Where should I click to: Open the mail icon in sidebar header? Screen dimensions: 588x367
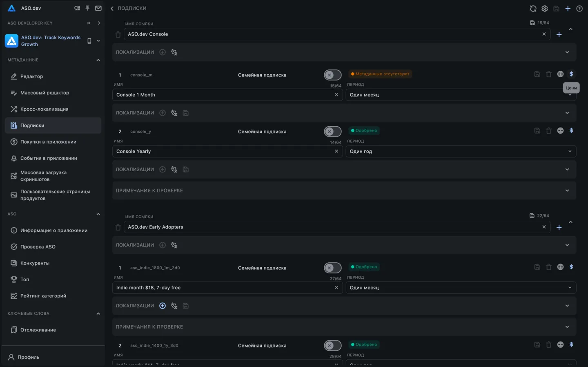(98, 8)
